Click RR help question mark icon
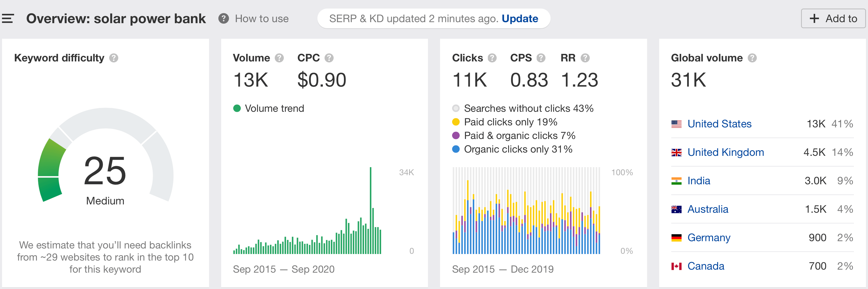 coord(585,58)
